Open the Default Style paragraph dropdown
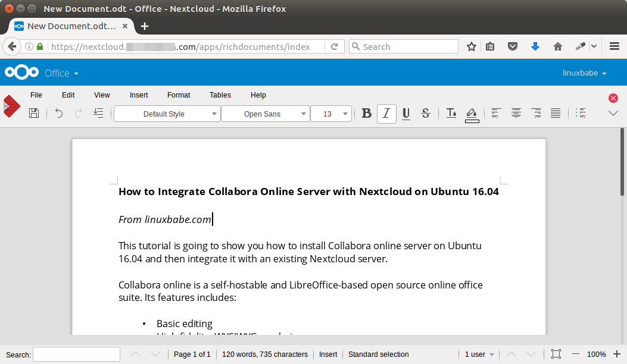The image size is (627, 364). point(167,114)
